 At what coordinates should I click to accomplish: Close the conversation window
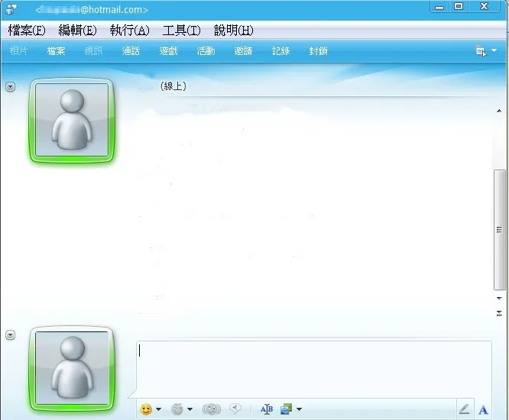click(x=484, y=6)
